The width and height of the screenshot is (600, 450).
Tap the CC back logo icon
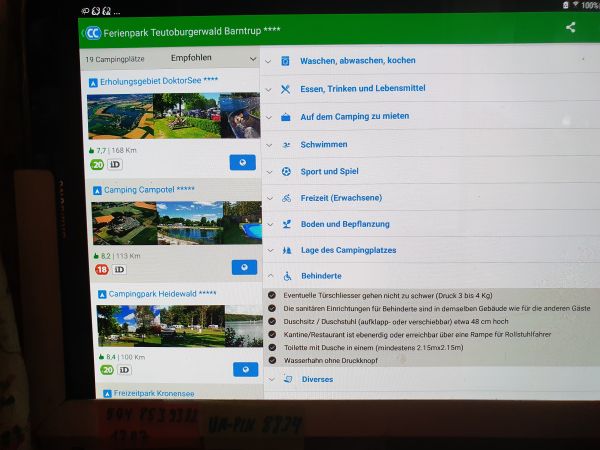coord(92,32)
